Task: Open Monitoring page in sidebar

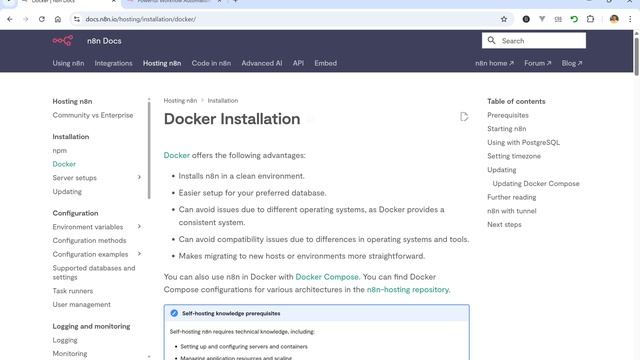Action: coord(70,353)
